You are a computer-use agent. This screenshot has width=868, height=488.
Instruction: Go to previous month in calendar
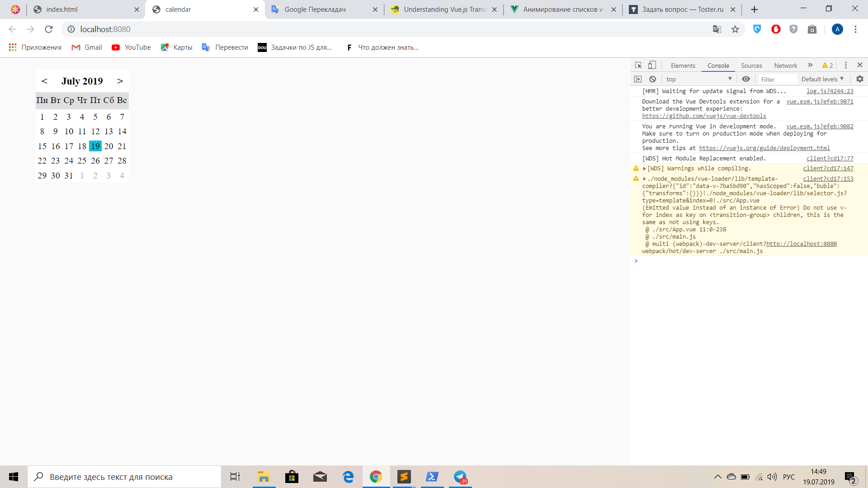tap(44, 81)
